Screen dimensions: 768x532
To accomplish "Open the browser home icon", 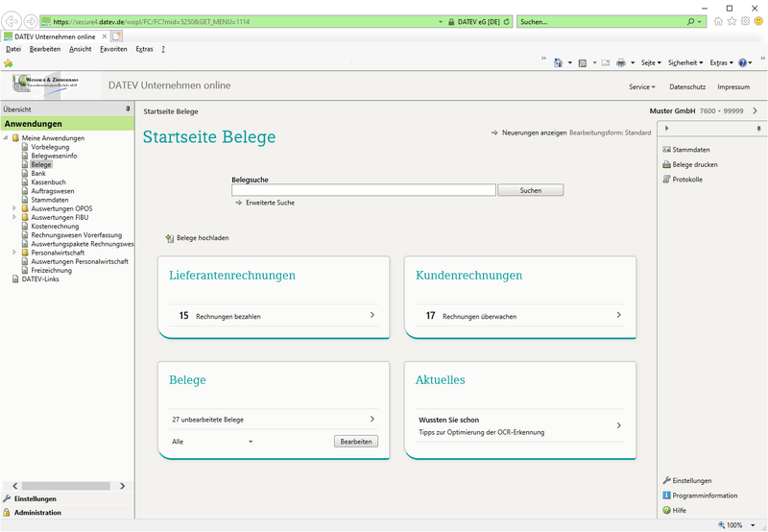I will pos(718,21).
